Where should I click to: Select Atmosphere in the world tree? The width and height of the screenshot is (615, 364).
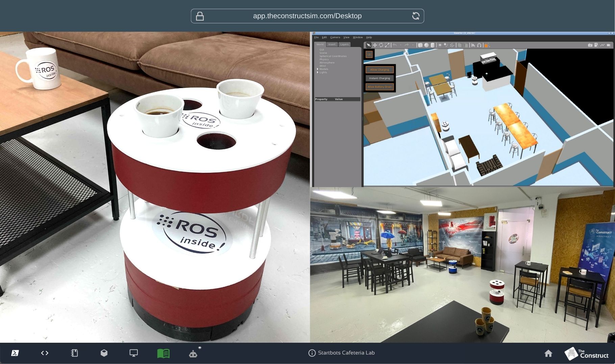327,62
